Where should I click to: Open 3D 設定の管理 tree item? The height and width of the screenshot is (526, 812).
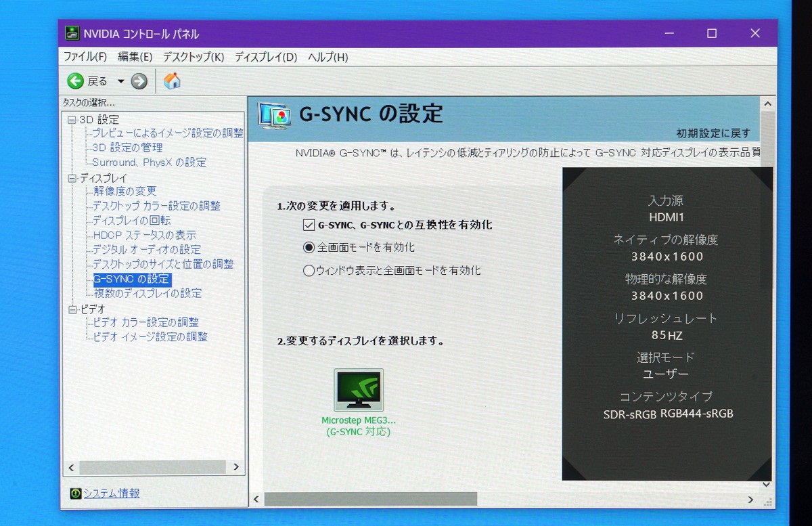tap(127, 148)
